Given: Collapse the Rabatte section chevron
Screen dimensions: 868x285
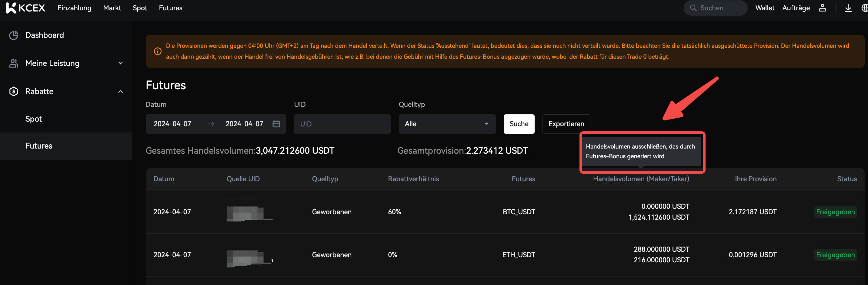Looking at the screenshot, I should pyautogui.click(x=120, y=92).
